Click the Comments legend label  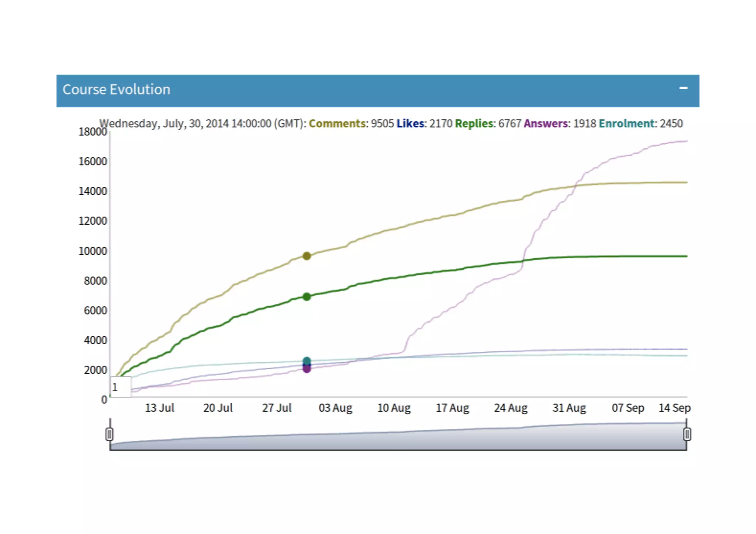[x=337, y=123]
